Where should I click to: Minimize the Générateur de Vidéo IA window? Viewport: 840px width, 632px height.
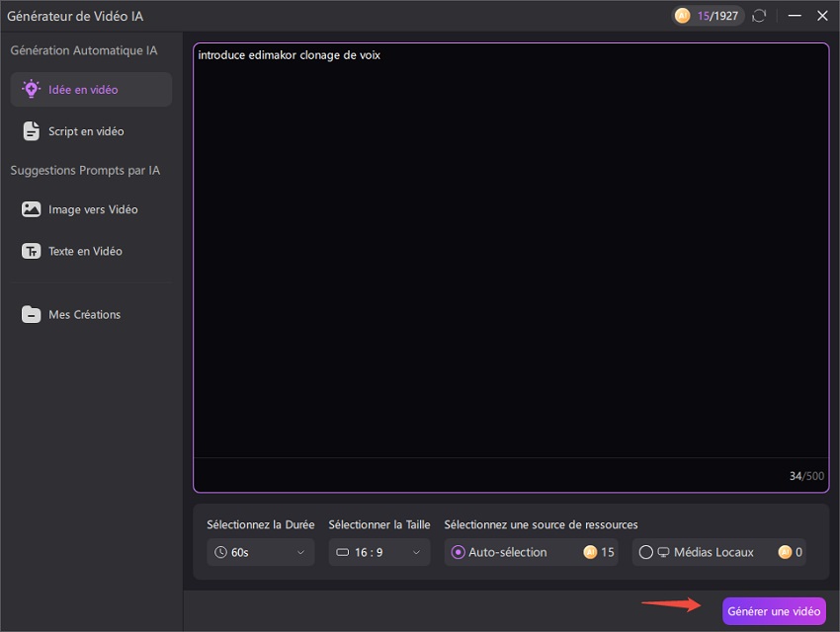pos(795,16)
